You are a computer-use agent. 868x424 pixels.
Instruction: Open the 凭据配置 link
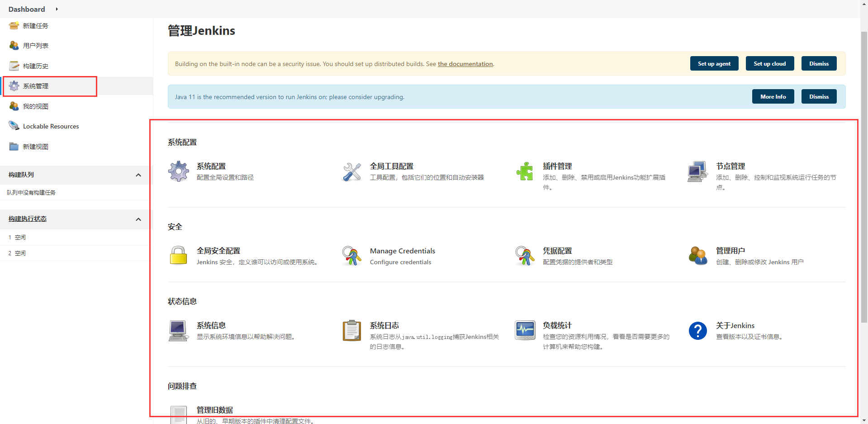coord(557,251)
